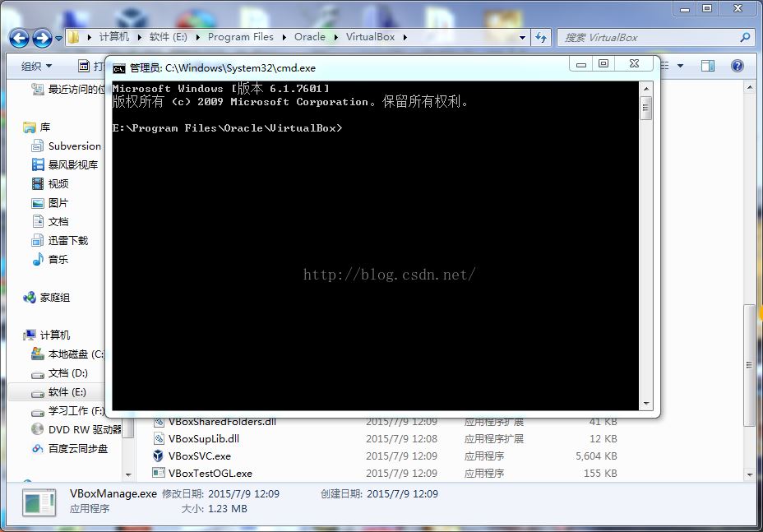The height and width of the screenshot is (532, 763).
Task: Select Oracle breadcrumb segment
Action: [309, 37]
